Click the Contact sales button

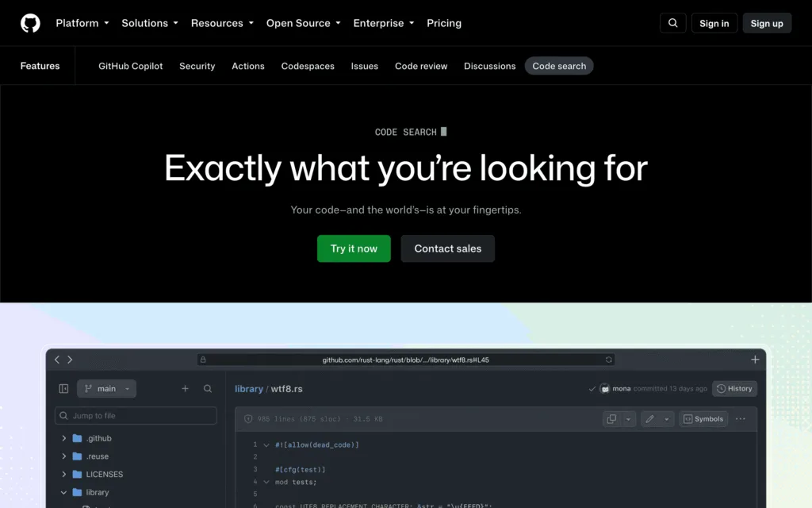447,248
